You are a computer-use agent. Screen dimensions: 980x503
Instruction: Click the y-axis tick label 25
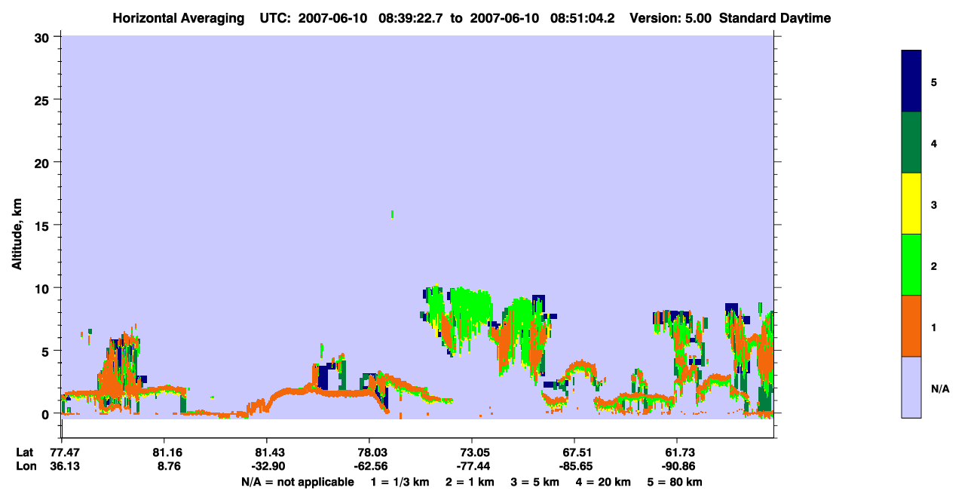click(44, 100)
